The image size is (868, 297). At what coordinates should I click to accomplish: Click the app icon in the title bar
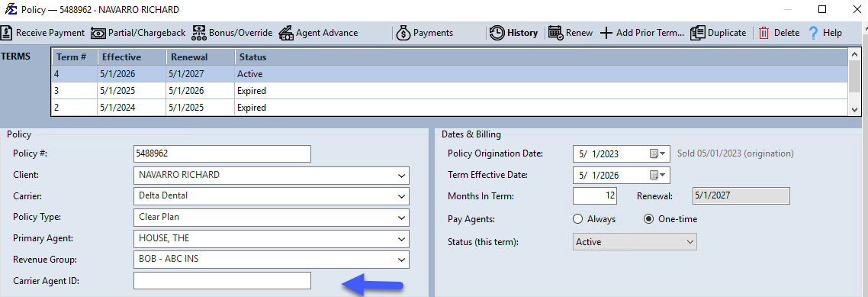click(11, 9)
